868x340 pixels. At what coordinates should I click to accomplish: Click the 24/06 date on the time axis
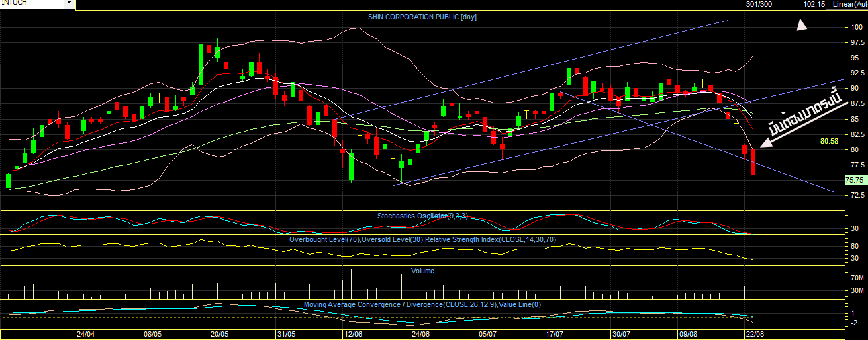pyautogui.click(x=420, y=334)
